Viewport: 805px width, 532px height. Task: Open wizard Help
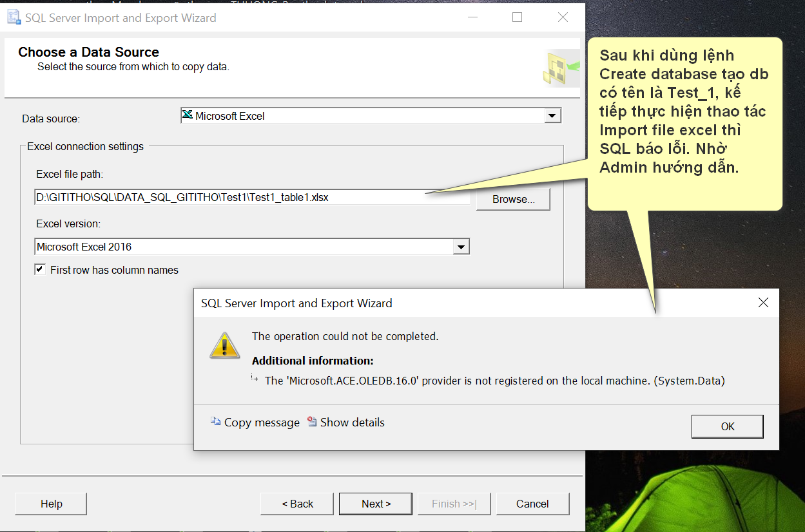51,504
